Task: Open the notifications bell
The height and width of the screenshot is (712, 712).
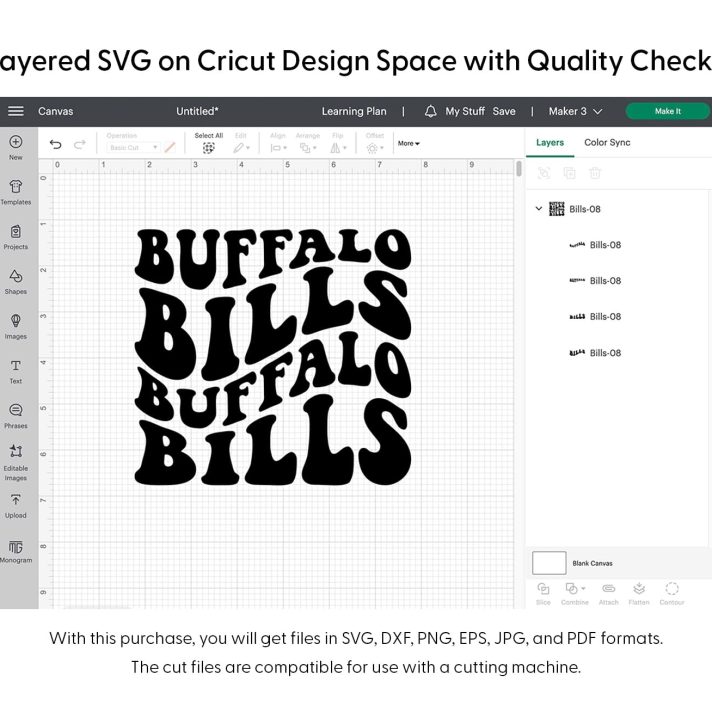Action: coord(430,111)
